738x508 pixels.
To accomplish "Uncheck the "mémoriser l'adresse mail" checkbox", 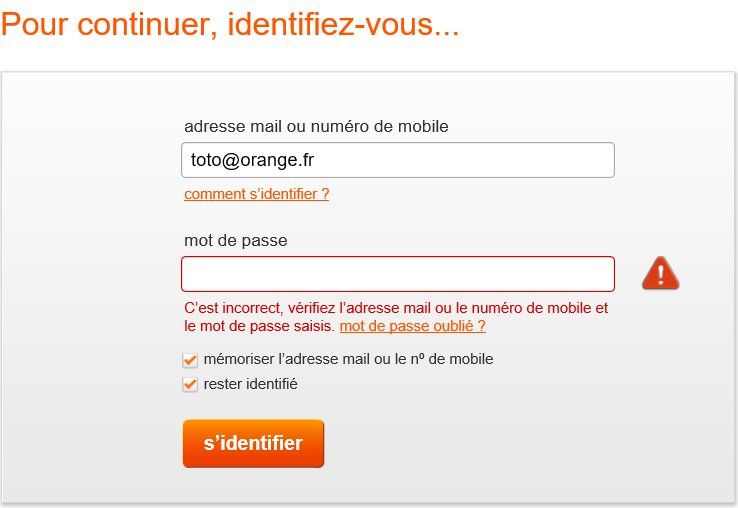I will pyautogui.click(x=190, y=360).
